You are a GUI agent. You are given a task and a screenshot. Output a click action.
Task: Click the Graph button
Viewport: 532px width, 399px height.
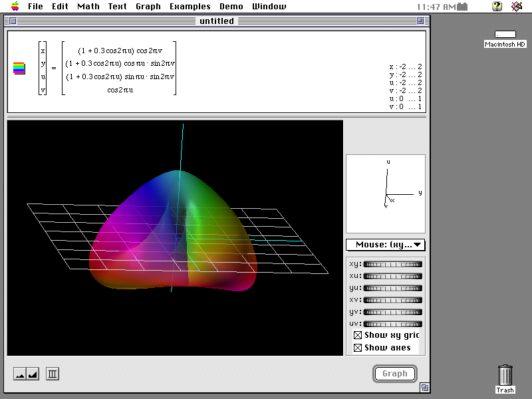pyautogui.click(x=394, y=374)
